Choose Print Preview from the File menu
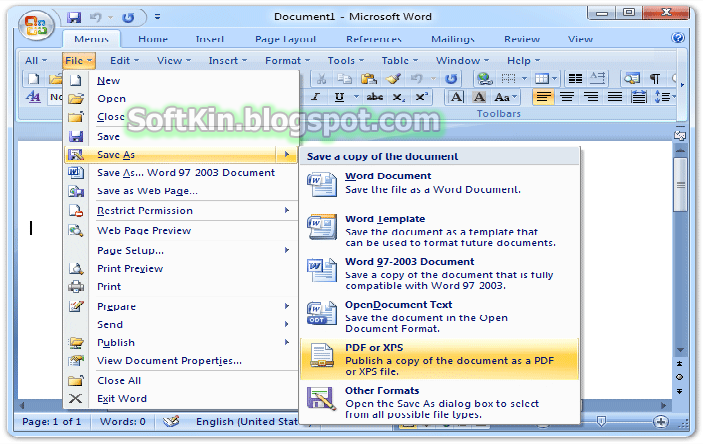The height and width of the screenshot is (444, 703). [x=181, y=269]
